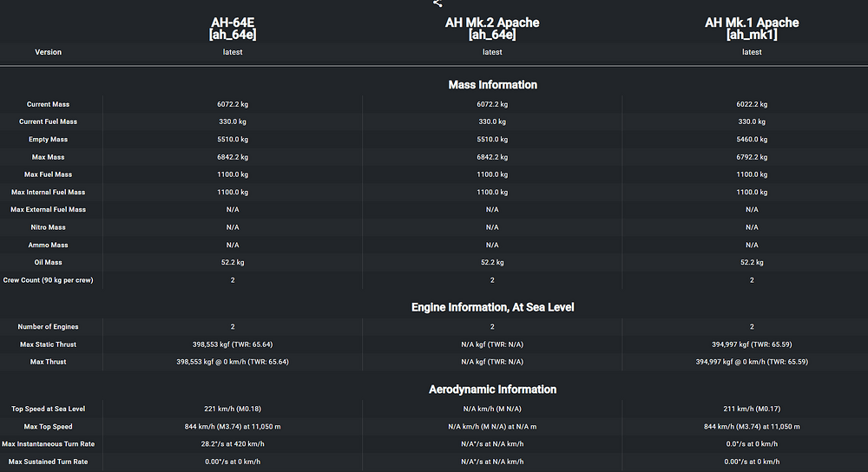Select the AH Mk.1 Apache column header
Image resolution: width=868 pixels, height=472 pixels.
(x=752, y=29)
